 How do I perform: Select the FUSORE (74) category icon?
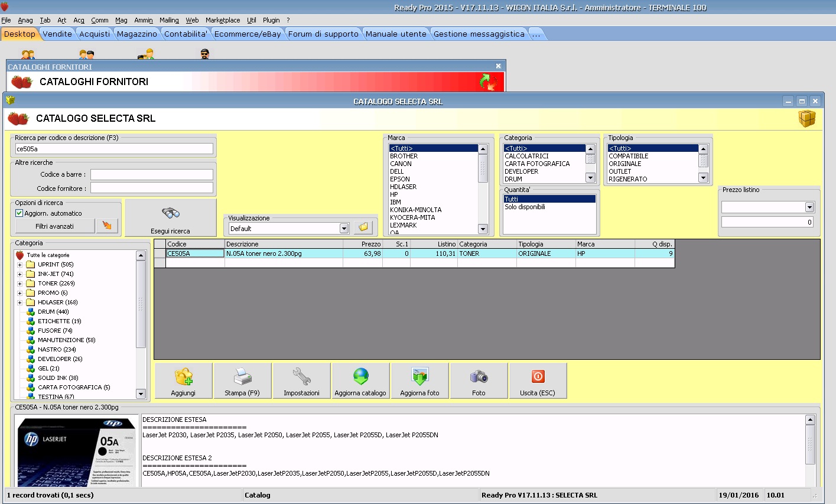click(x=31, y=330)
